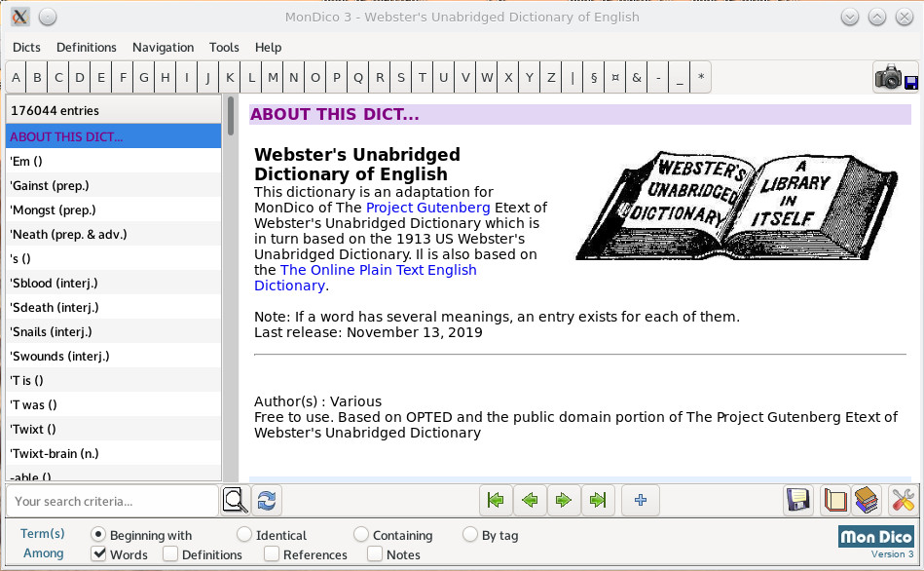Follow the Project Gutenberg link
924x571 pixels.
coord(427,208)
